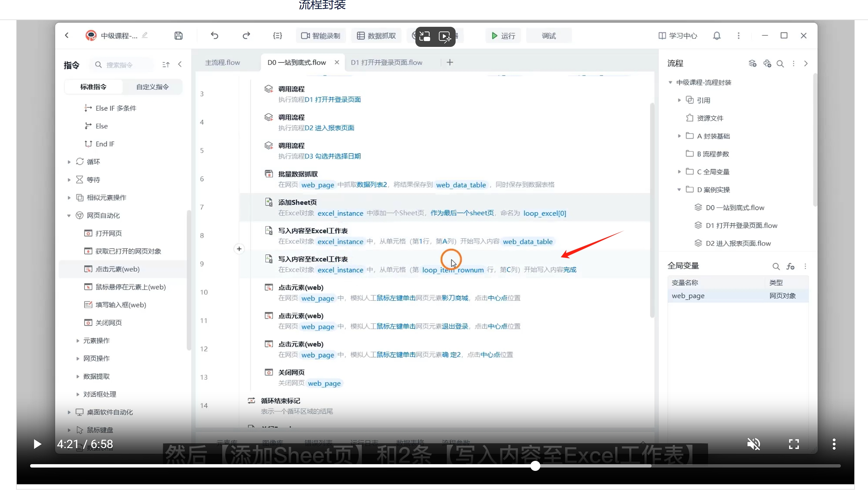Click the code braces toolbar icon

click(277, 36)
